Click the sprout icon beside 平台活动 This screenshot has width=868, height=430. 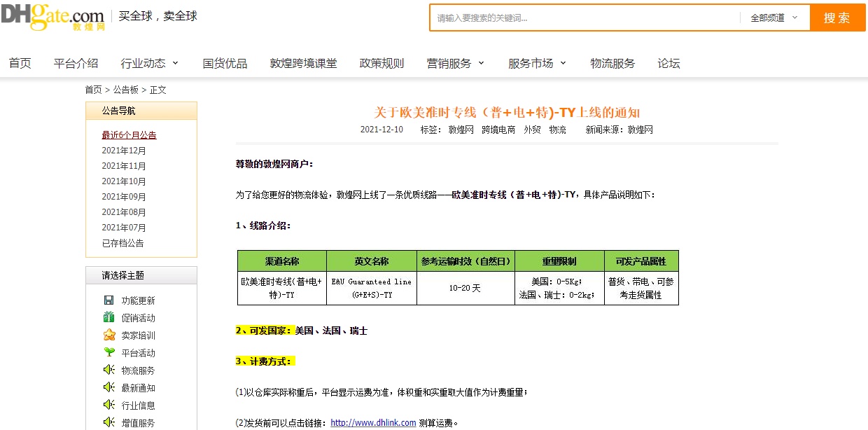[x=108, y=353]
